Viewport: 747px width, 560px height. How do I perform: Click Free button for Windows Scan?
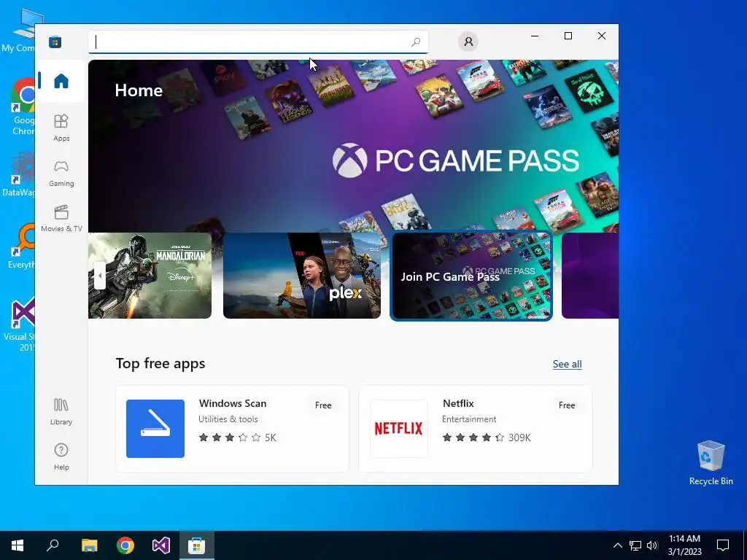[323, 405]
